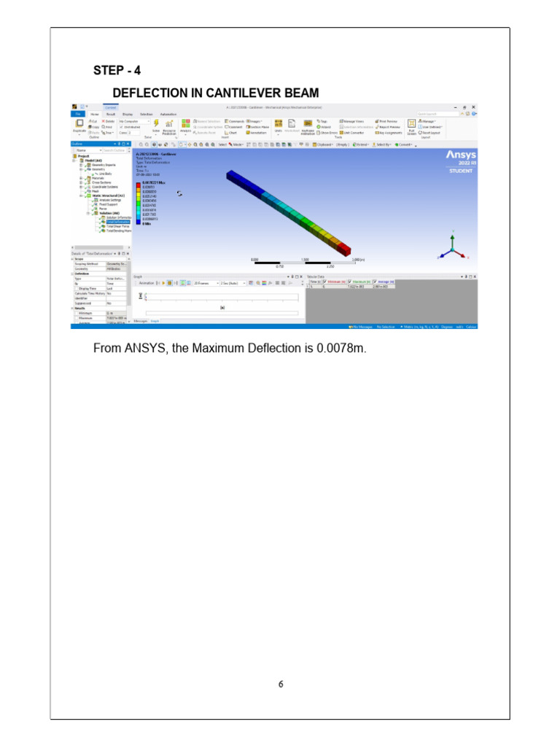Viewport: 560px width, 747px height.
Task: Click the Search Outline field
Action: click(114, 150)
